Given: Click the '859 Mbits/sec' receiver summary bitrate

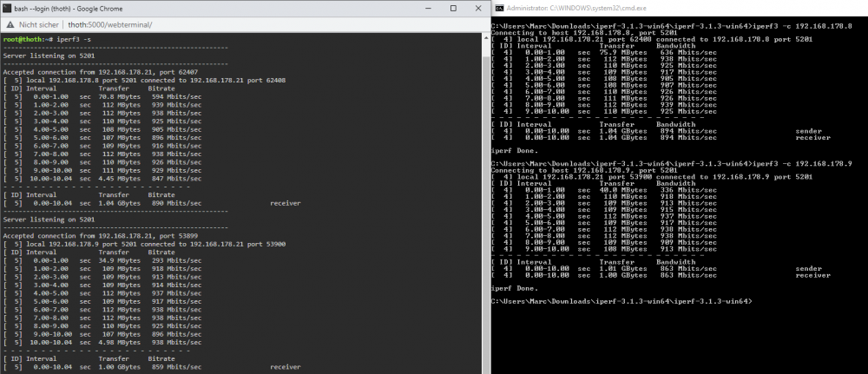Looking at the screenshot, I should (175, 367).
